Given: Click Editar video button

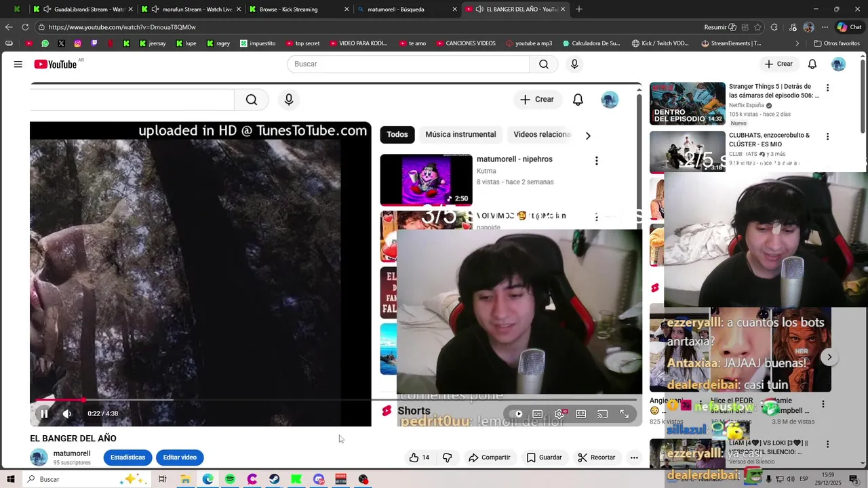Looking at the screenshot, I should tap(180, 457).
